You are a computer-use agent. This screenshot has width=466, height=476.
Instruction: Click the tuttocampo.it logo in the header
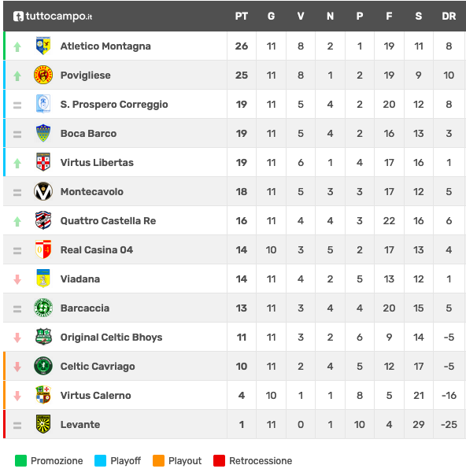[53, 16]
